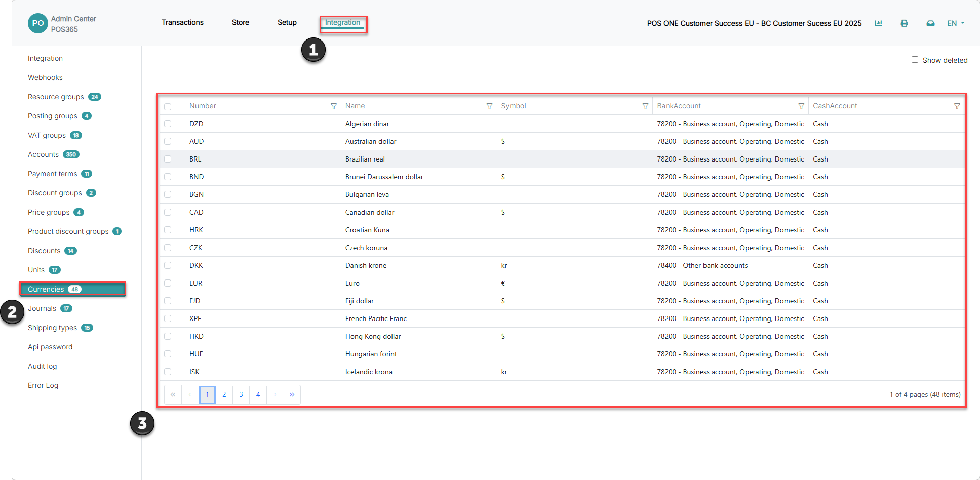Open filter for BankAccount column
980x480 pixels.
pos(801,106)
